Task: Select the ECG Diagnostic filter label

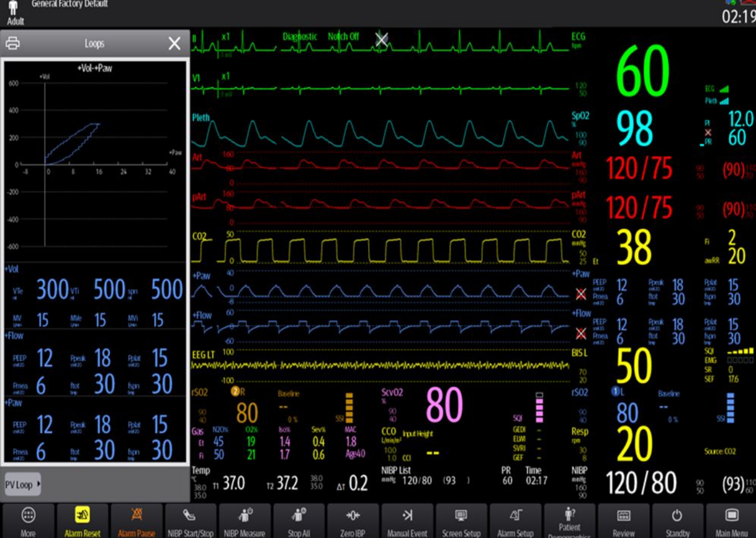Action: pyautogui.click(x=299, y=37)
